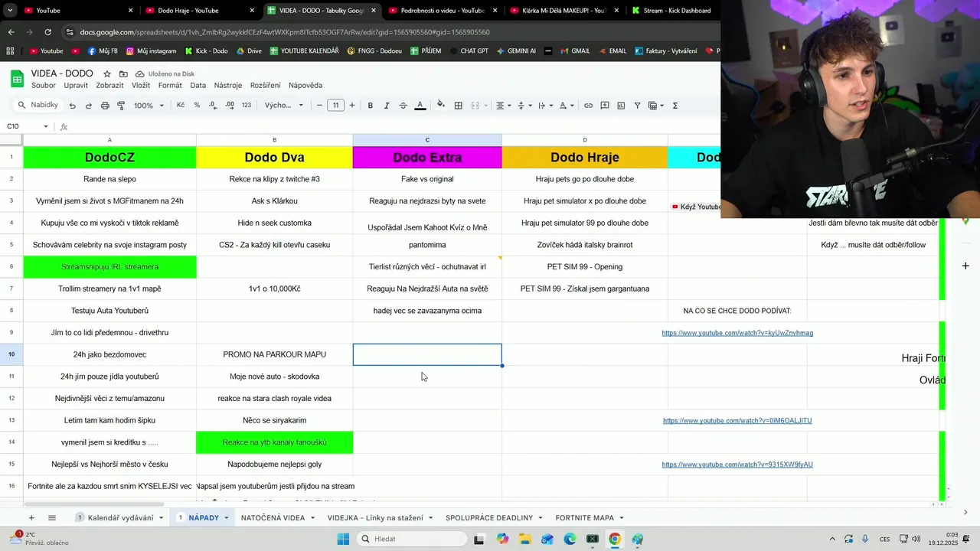
Task: Open the text color picker
Action: pyautogui.click(x=420, y=106)
